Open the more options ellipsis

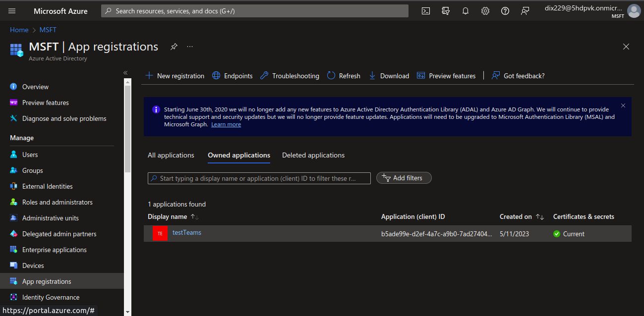pos(190,47)
